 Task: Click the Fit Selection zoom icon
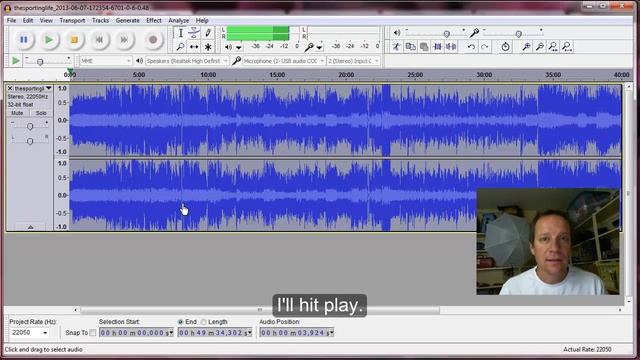(x=553, y=47)
